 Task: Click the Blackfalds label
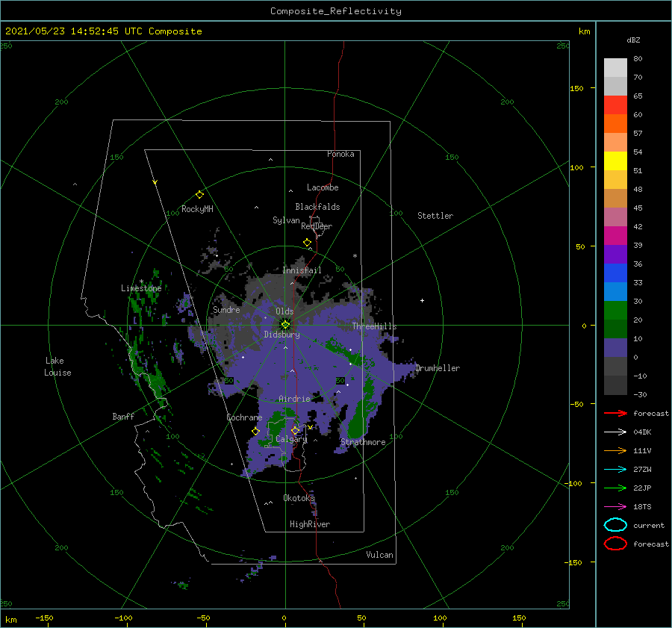pos(317,207)
